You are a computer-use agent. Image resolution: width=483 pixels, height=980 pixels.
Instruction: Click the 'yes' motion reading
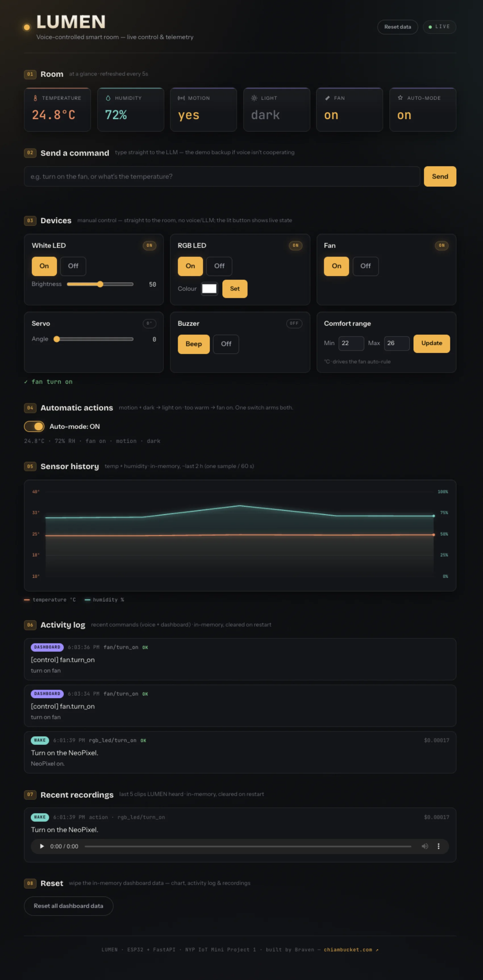(189, 115)
